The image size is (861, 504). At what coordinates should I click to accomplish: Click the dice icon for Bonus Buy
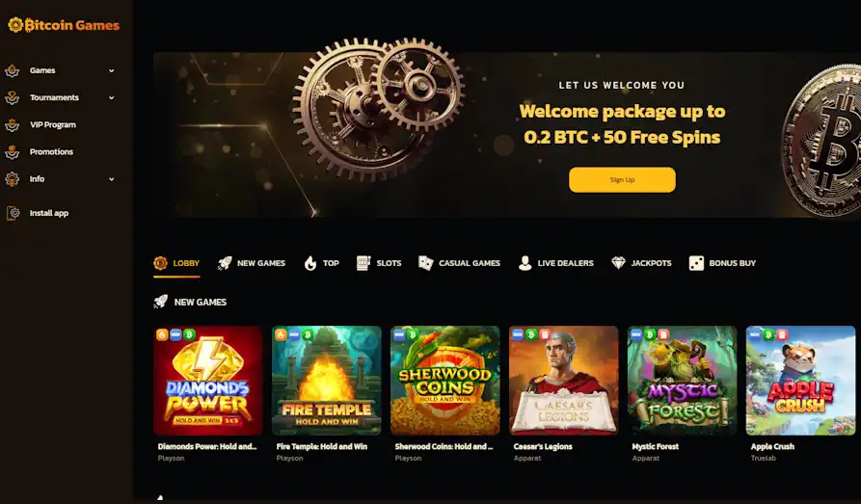(696, 263)
